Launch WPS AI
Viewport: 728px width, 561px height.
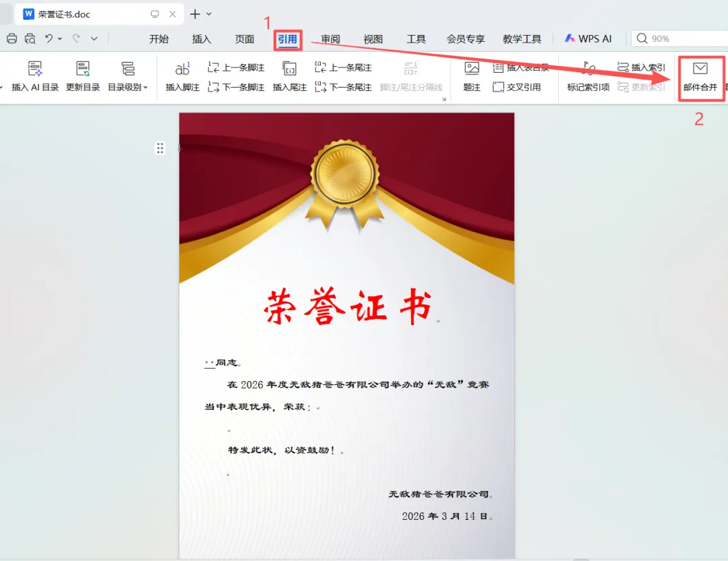pyautogui.click(x=588, y=39)
